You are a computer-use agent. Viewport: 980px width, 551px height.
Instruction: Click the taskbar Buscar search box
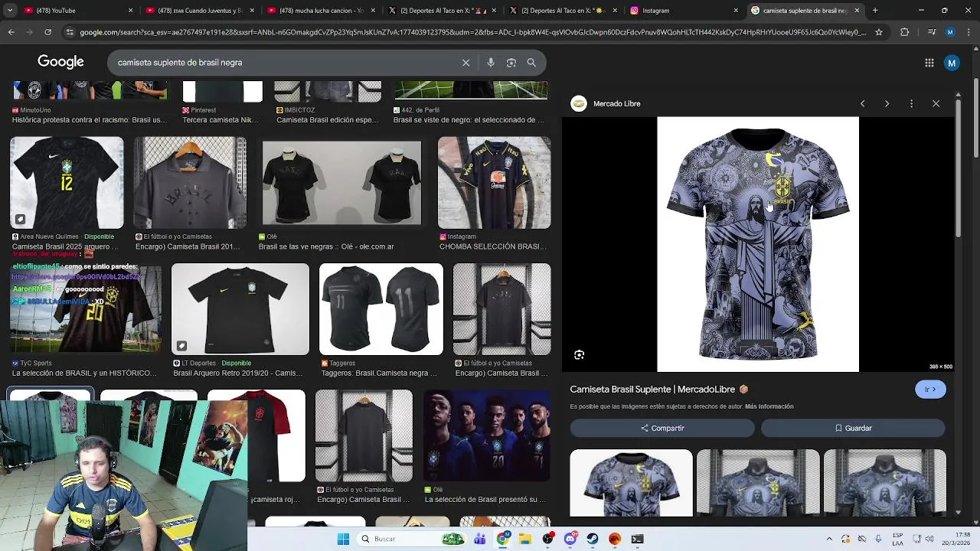click(411, 539)
